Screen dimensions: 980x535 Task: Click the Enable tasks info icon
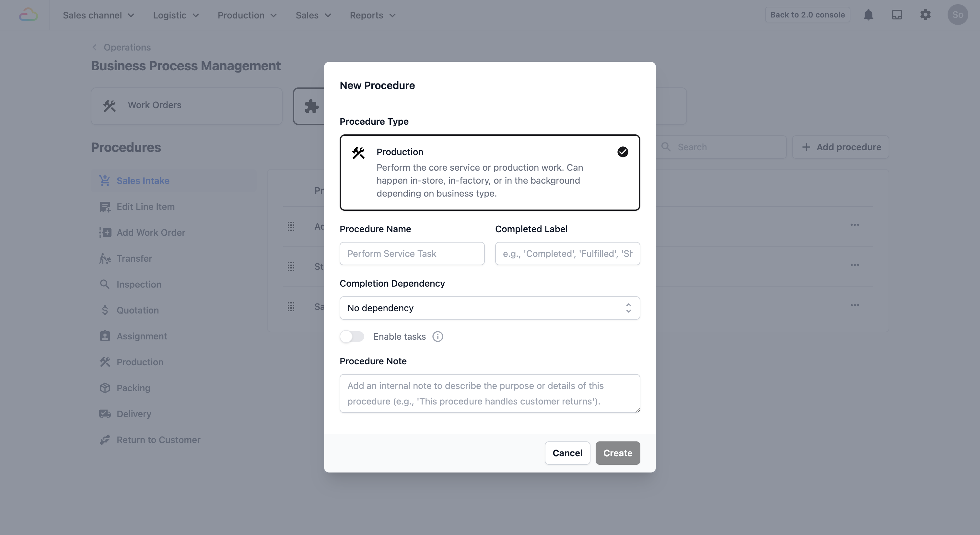[437, 336]
